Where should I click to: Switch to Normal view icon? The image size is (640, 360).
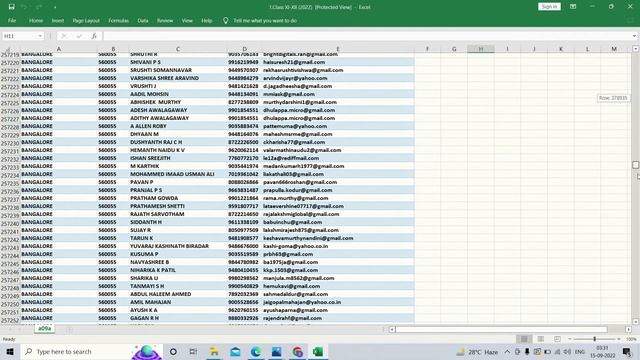[524, 339]
